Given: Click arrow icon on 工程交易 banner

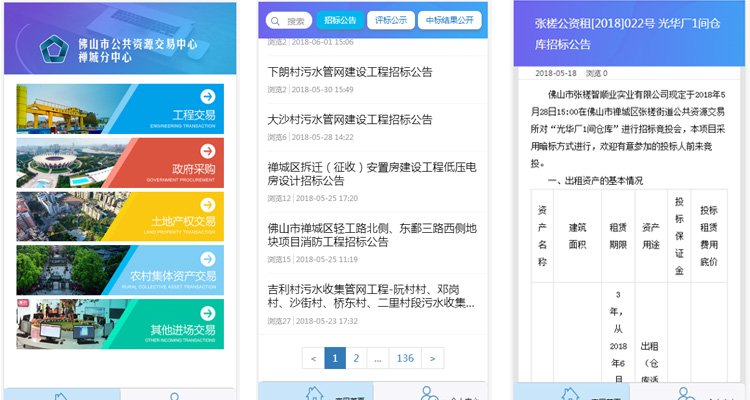Looking at the screenshot, I should point(208,96).
